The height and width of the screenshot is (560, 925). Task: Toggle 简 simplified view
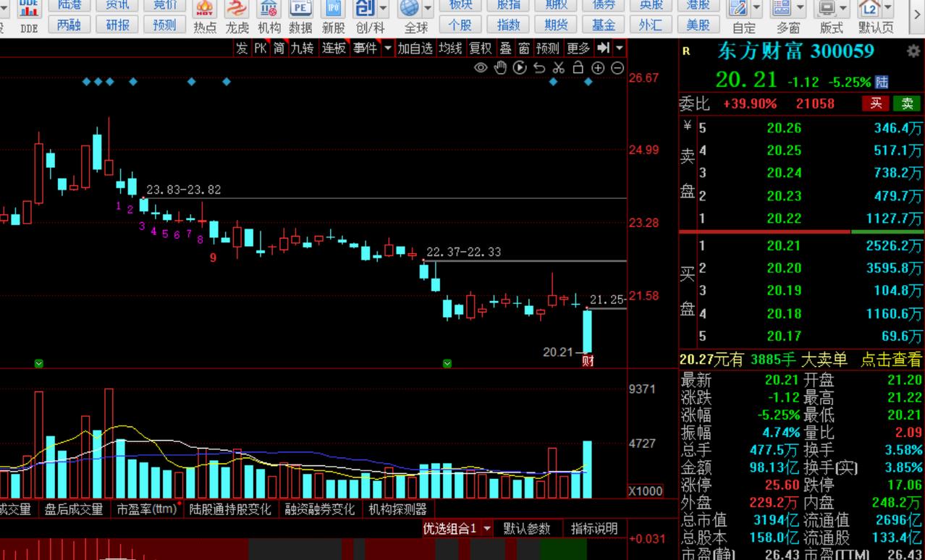click(279, 48)
